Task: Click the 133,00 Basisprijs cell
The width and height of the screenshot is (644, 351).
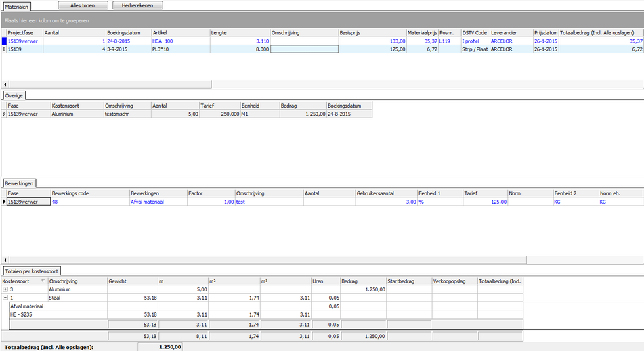Action: (x=372, y=41)
